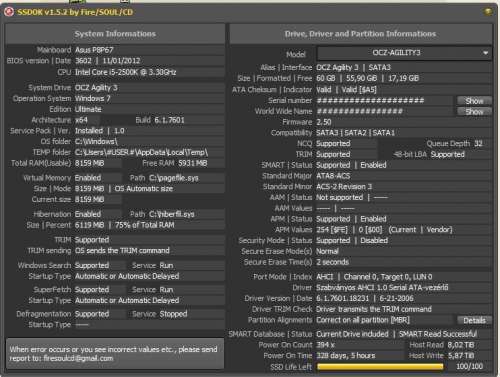Select Compatibility value SATA3 | SATA2 | SATA1
Screen dimensions: 500x377
point(355,133)
